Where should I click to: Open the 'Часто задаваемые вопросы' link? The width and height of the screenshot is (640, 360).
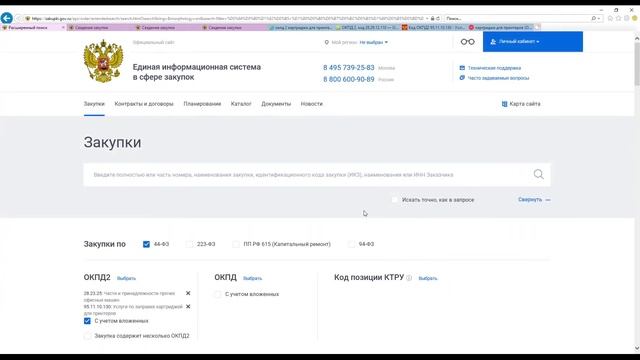click(498, 78)
